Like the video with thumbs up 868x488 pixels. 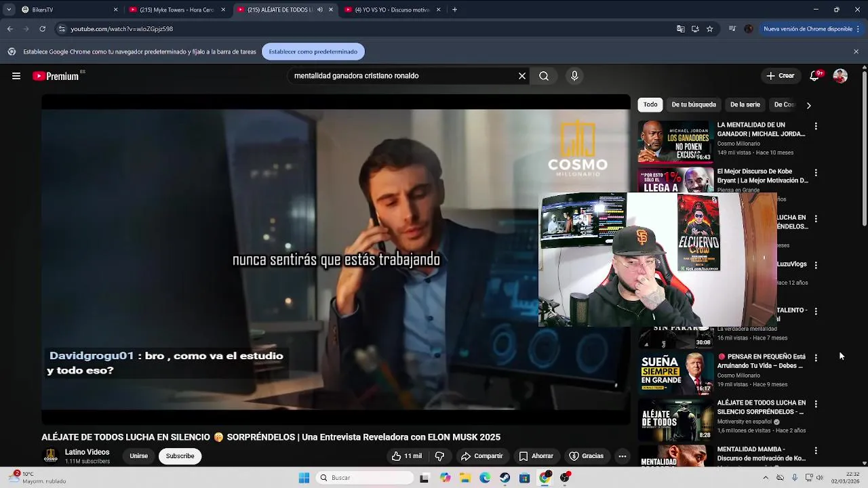pos(407,456)
